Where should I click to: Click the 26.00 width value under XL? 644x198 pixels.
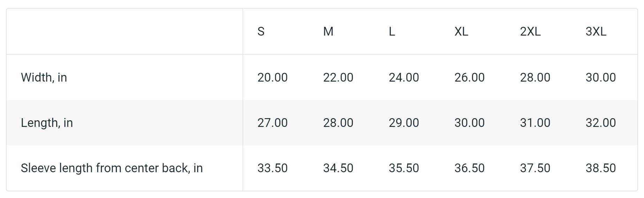tap(469, 77)
